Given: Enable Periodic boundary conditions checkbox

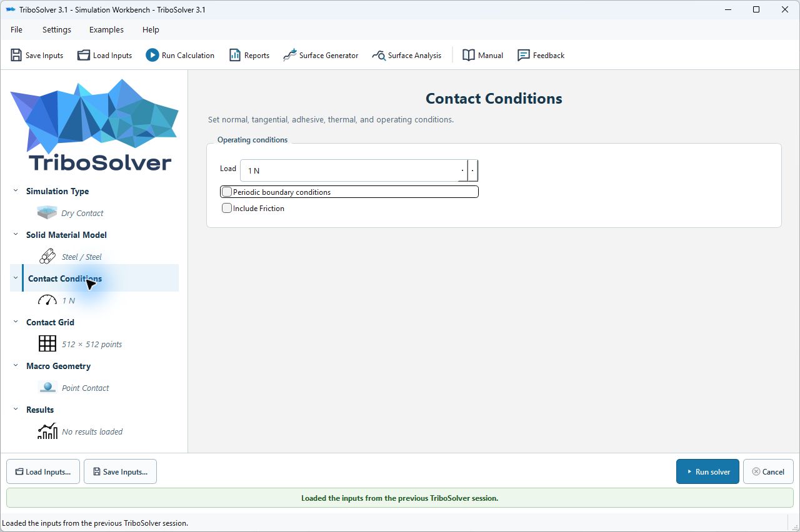Looking at the screenshot, I should coord(227,192).
